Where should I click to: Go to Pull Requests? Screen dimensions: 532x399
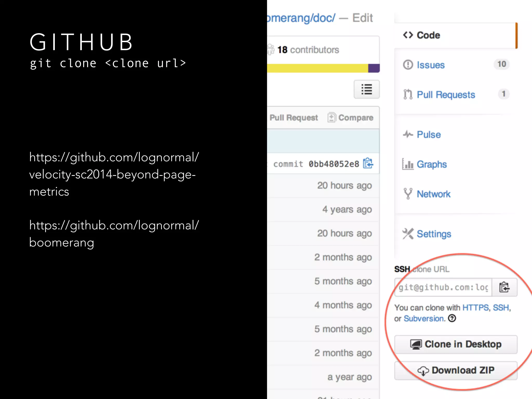click(x=446, y=95)
